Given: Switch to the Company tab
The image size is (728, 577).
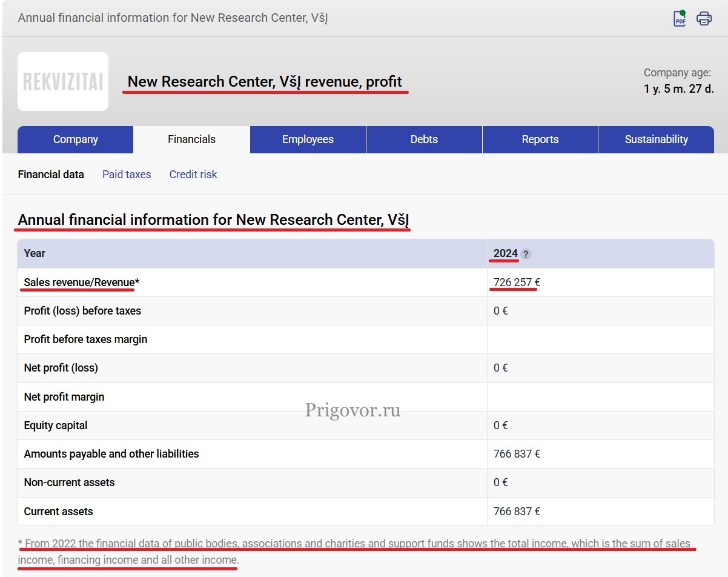Looking at the screenshot, I should (75, 139).
